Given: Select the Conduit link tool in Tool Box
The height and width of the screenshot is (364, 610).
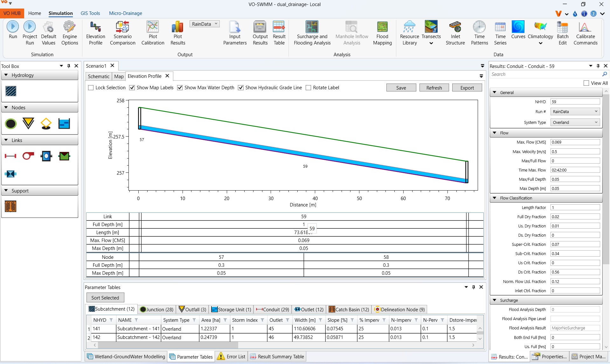Looking at the screenshot, I should 10,156.
